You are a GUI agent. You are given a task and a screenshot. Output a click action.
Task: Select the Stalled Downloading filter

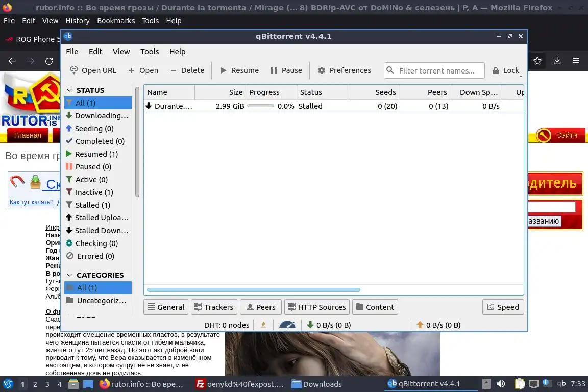[98, 230]
